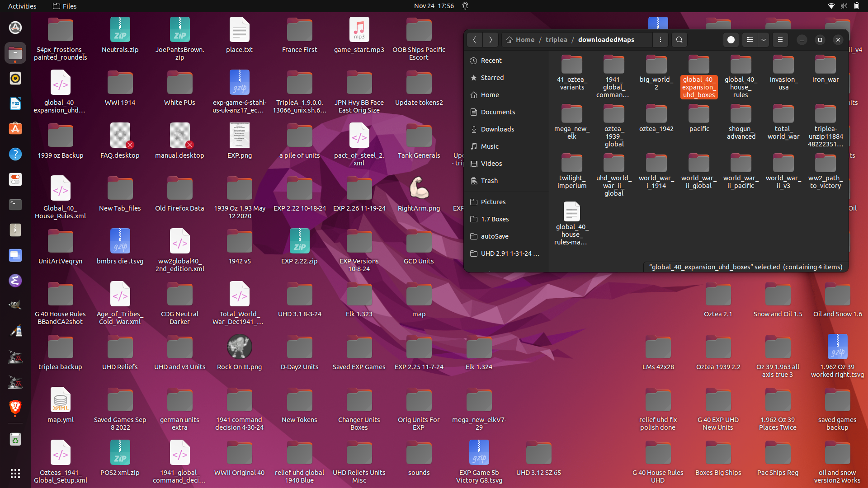Screen dimensions: 868x488
Task: Select the world_war_i_1914 folder
Action: click(x=656, y=171)
